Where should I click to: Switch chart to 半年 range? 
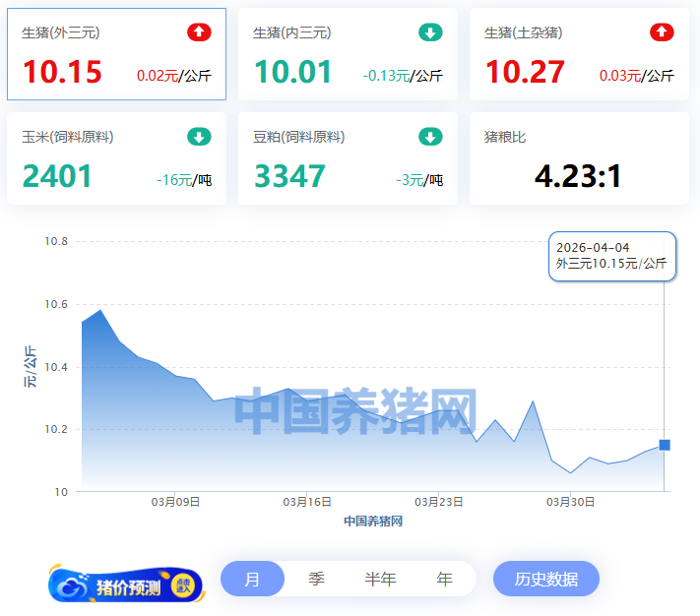[380, 580]
